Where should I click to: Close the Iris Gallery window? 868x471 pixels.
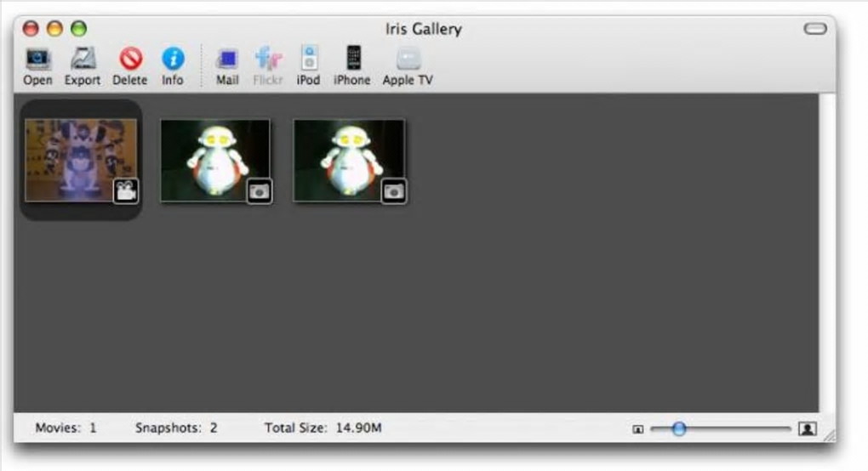[x=31, y=28]
